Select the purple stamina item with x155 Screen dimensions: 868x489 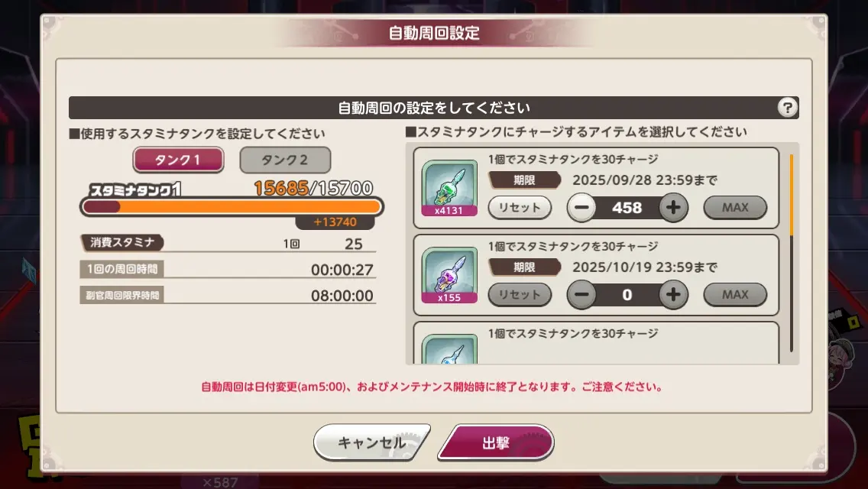click(449, 275)
